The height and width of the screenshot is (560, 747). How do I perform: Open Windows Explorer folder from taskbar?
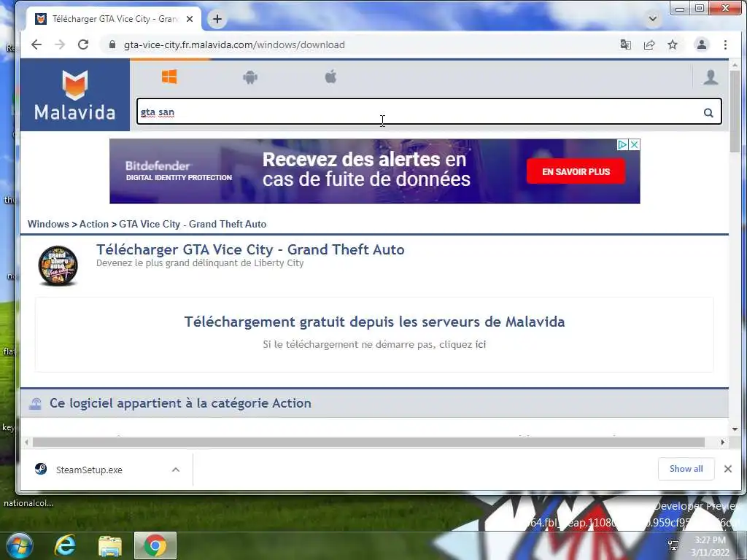(110, 546)
